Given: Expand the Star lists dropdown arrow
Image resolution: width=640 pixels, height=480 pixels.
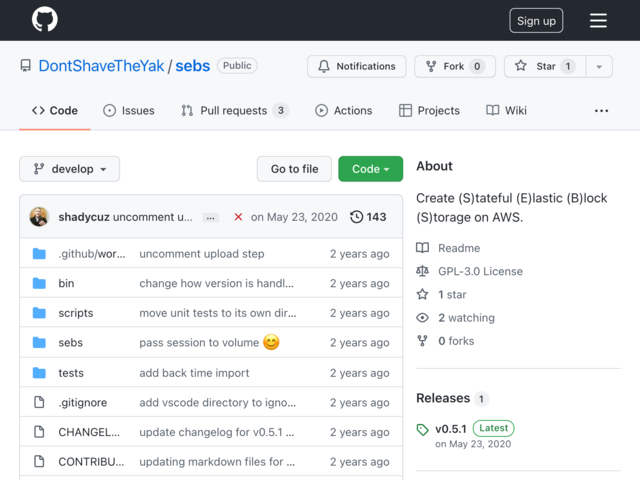Looking at the screenshot, I should [599, 66].
